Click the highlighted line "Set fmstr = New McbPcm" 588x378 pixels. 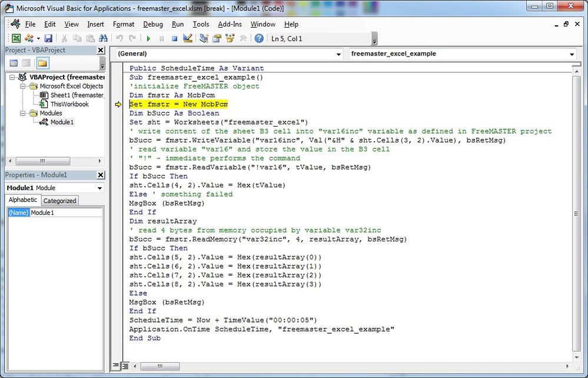click(x=178, y=104)
